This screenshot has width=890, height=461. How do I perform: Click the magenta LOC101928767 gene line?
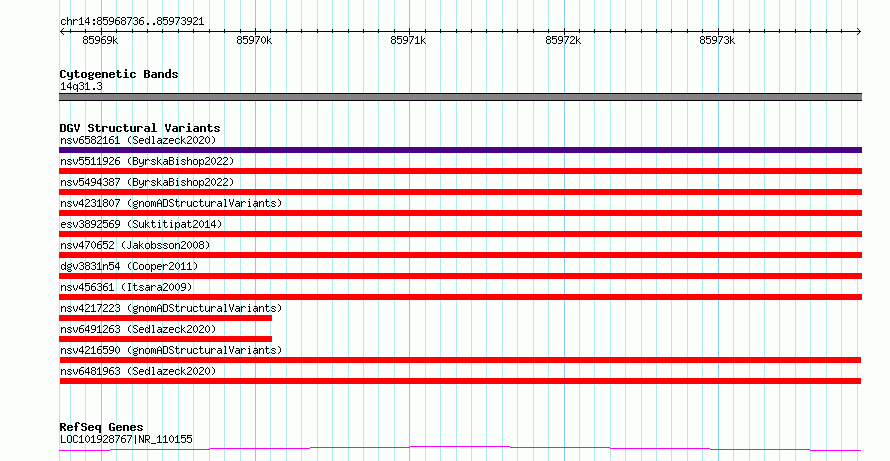[460, 449]
